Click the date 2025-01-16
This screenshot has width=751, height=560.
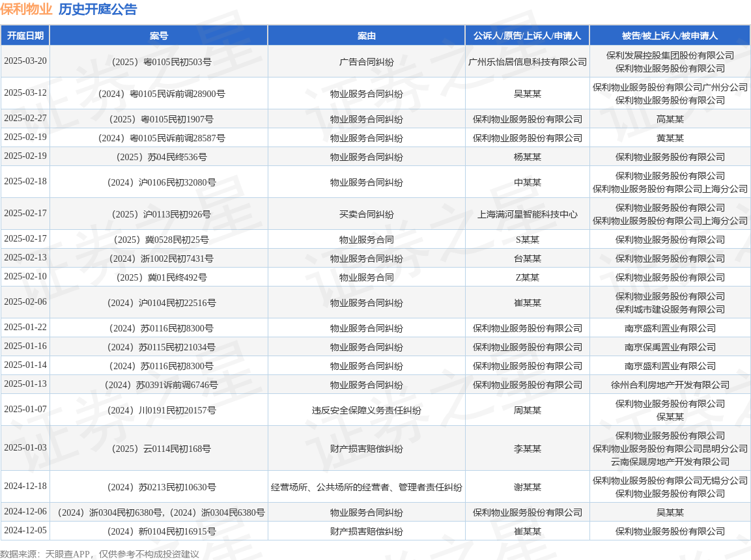point(25,346)
